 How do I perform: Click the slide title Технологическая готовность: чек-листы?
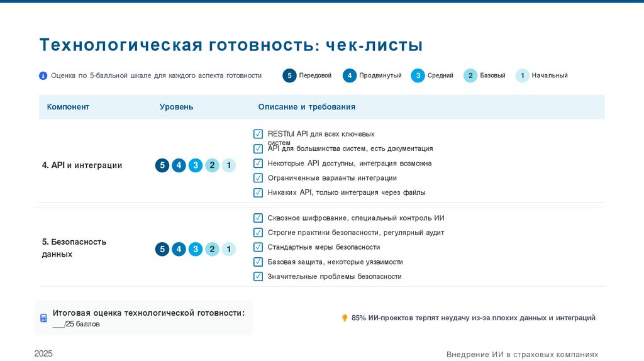(231, 45)
